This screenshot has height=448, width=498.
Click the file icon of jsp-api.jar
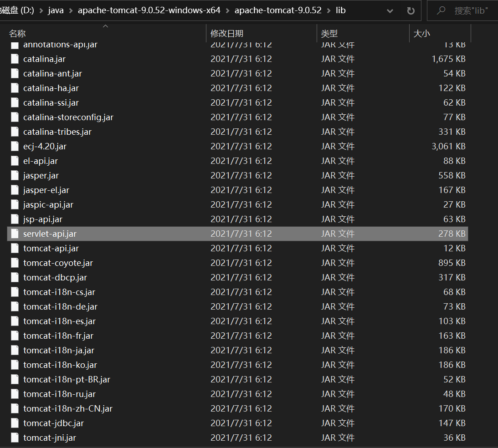click(x=15, y=219)
